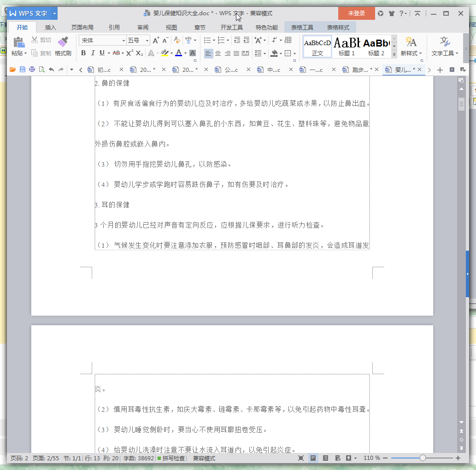This screenshot has height=470, width=476.
Task: Expand the borders dropdown
Action: point(294,53)
